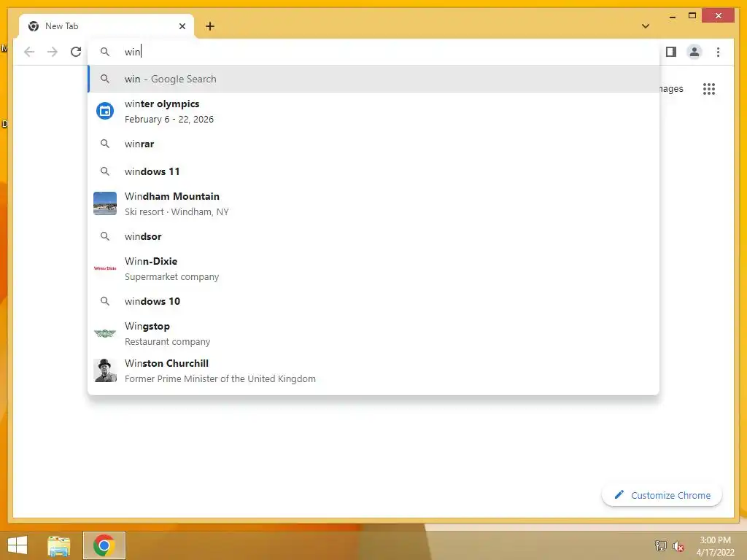The height and width of the screenshot is (560, 747).
Task: Open a new tab with plus button
Action: pos(210,26)
